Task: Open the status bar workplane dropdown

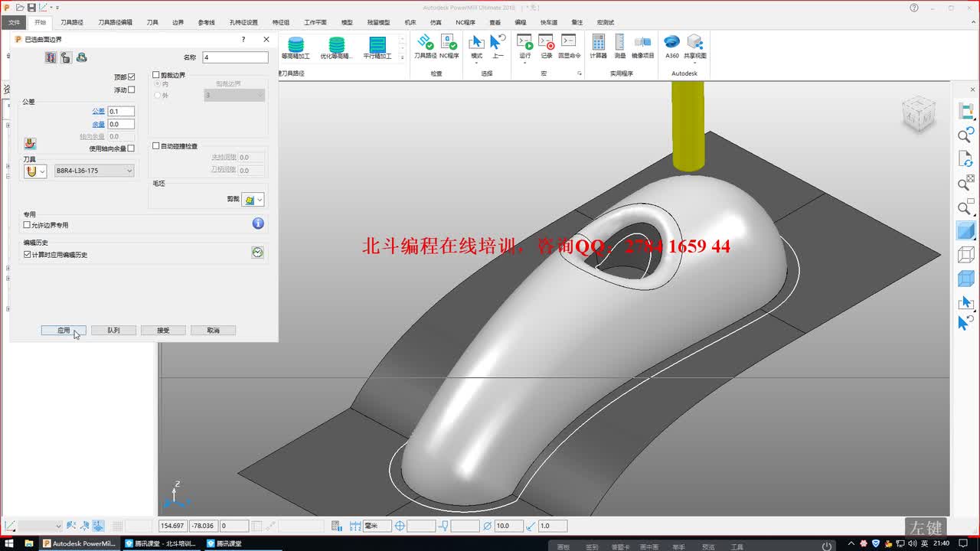Action: tap(41, 526)
